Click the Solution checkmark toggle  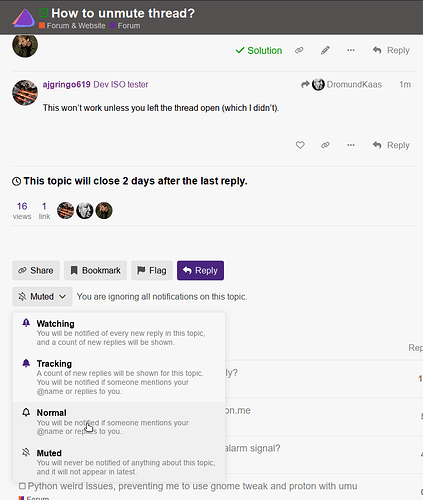(x=259, y=50)
